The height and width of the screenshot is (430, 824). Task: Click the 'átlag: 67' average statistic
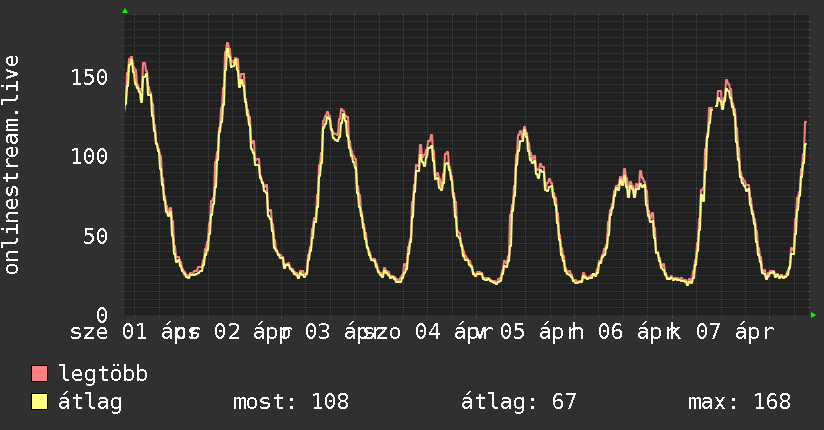pos(519,402)
